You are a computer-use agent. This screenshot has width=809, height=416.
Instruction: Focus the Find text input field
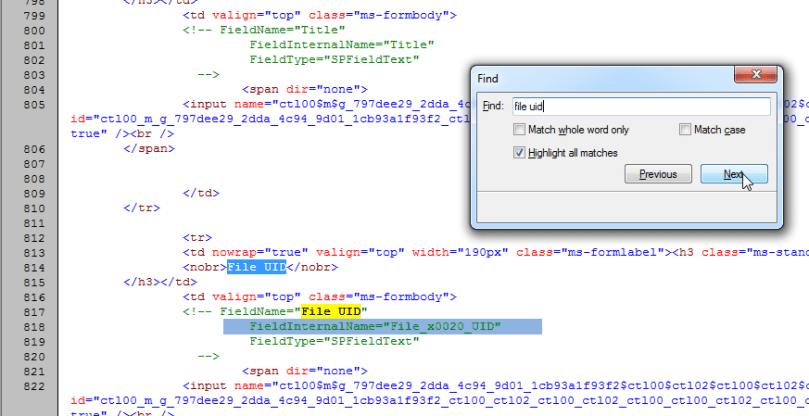click(640, 106)
